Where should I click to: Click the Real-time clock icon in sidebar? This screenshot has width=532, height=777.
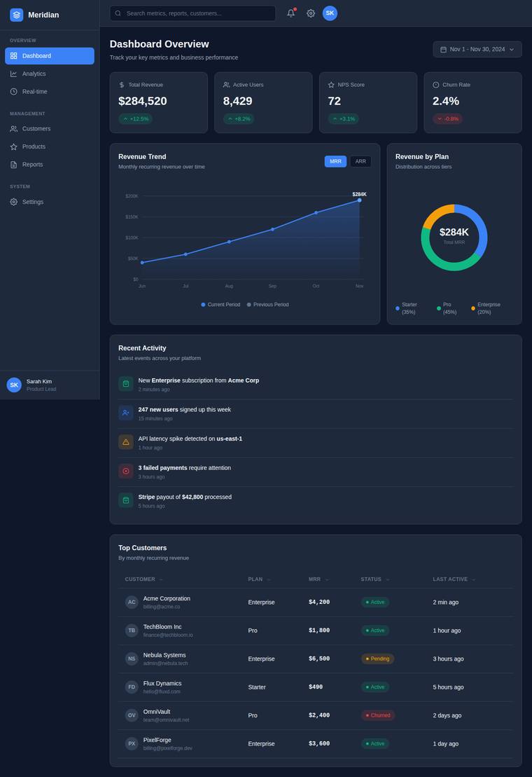pos(14,92)
